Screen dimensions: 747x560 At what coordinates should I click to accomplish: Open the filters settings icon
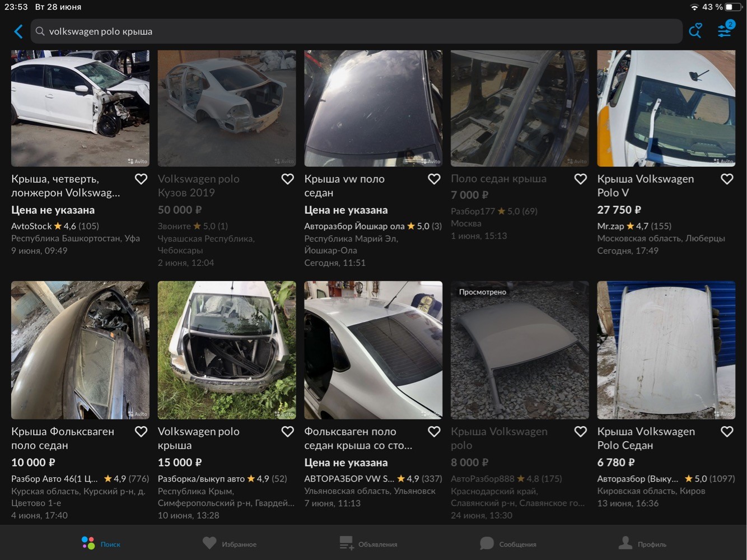click(725, 30)
